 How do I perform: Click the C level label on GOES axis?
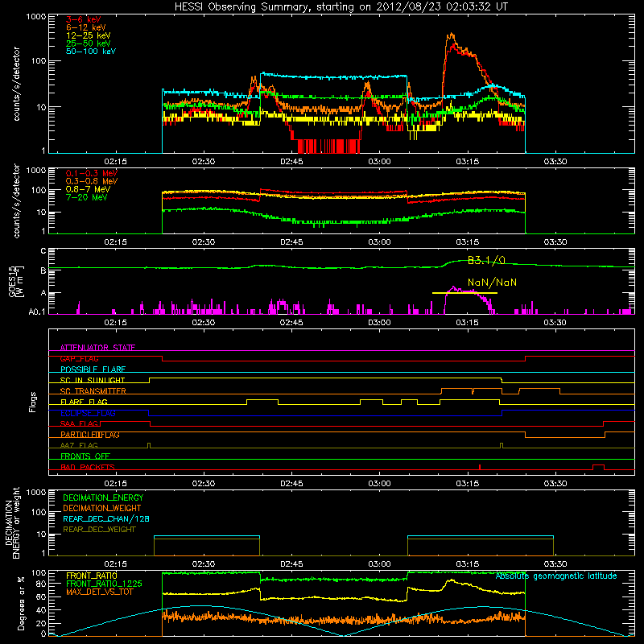43,250
